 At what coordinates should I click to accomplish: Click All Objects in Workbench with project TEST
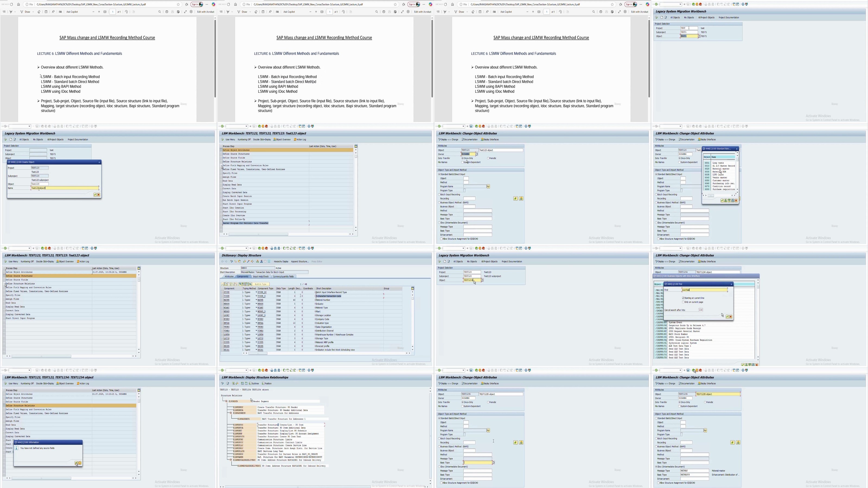tap(675, 18)
